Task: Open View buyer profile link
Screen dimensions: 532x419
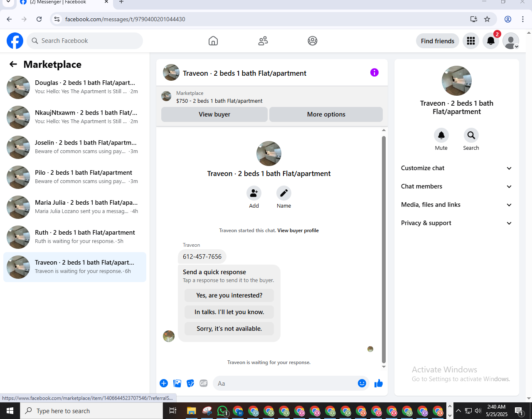Action: click(298, 231)
